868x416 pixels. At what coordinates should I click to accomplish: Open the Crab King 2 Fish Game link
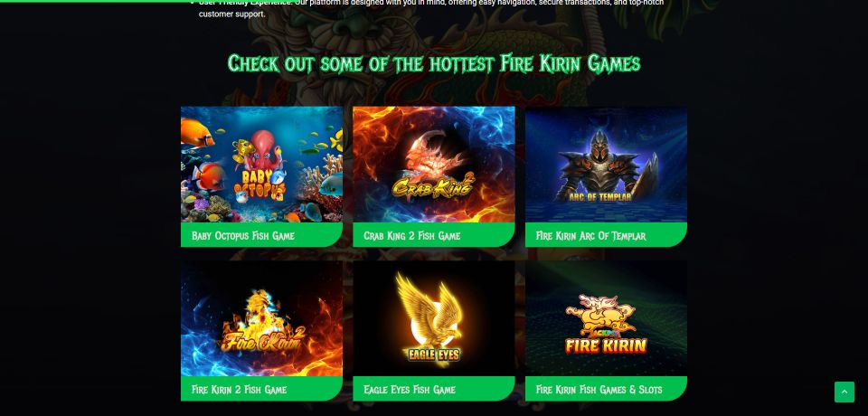point(412,235)
